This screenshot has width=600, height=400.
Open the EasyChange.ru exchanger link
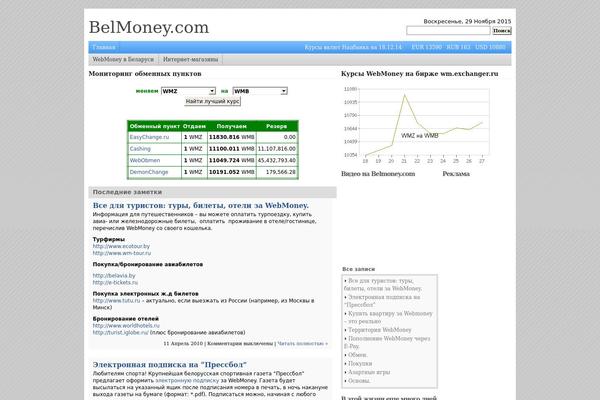tap(149, 137)
